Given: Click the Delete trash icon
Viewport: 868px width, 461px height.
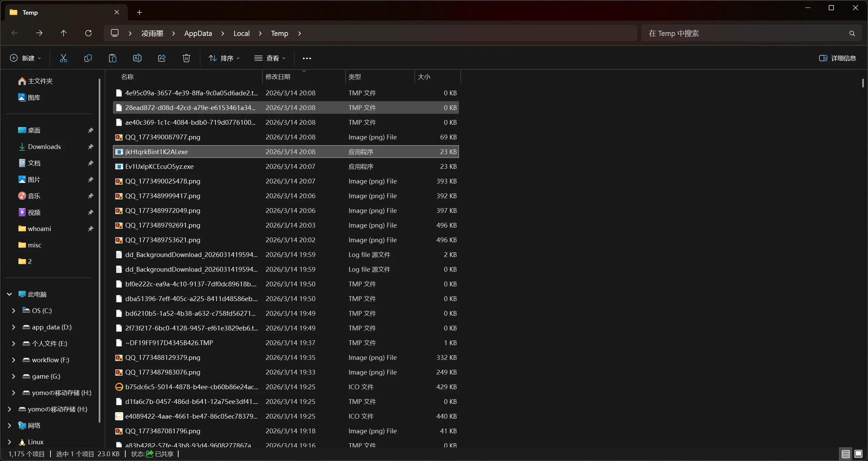Looking at the screenshot, I should click(x=186, y=58).
